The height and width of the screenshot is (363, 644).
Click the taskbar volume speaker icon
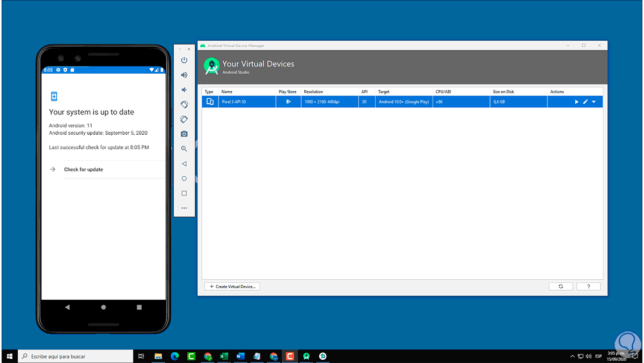(x=588, y=356)
